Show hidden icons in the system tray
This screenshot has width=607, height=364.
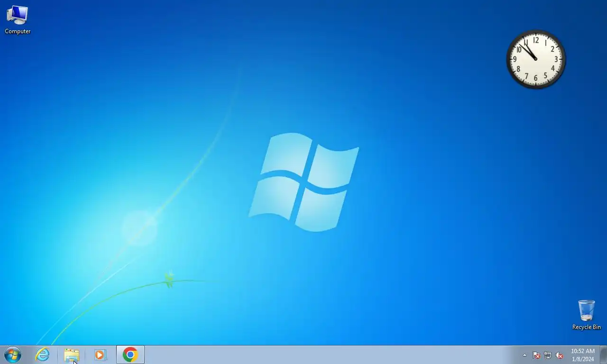524,355
